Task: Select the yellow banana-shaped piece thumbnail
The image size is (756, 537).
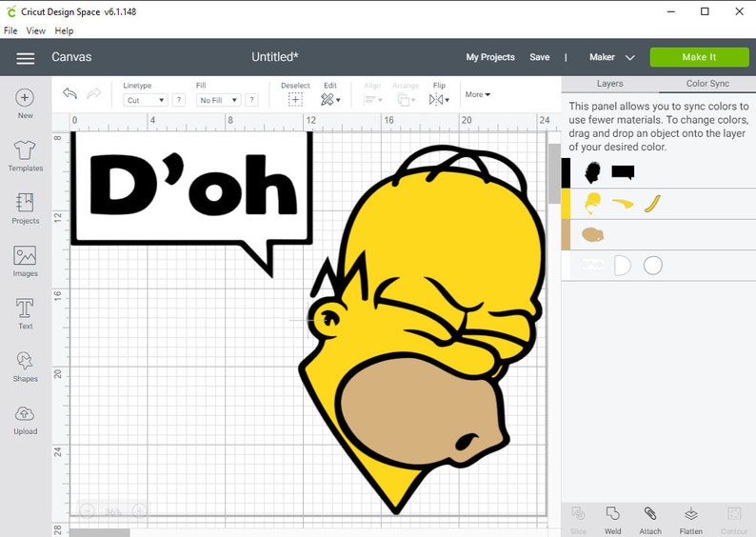Action: [652, 204]
